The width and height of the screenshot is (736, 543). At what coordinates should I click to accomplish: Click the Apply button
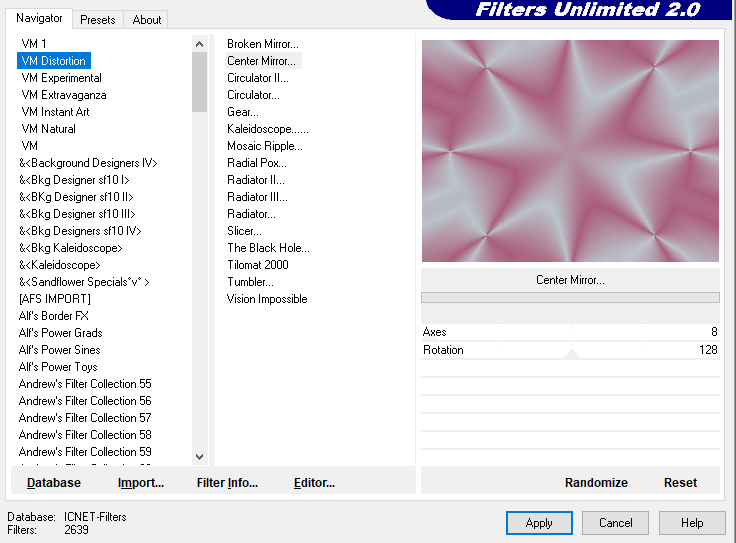click(x=539, y=522)
